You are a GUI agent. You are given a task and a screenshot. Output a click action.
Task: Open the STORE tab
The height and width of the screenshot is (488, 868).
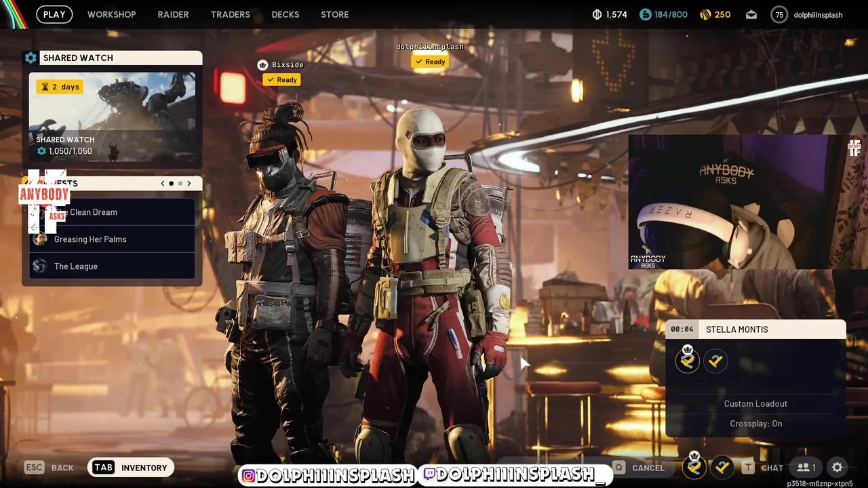[334, 14]
